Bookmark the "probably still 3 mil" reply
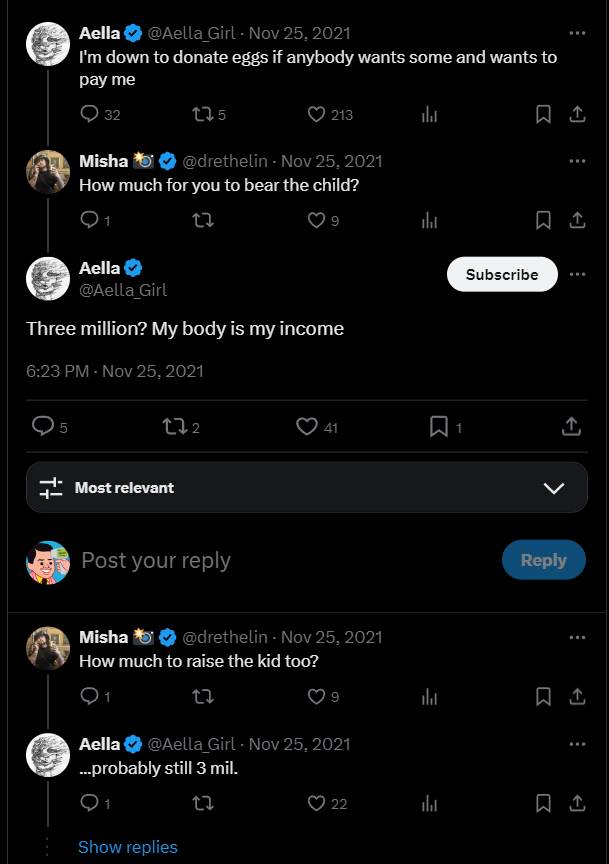 [x=543, y=803]
